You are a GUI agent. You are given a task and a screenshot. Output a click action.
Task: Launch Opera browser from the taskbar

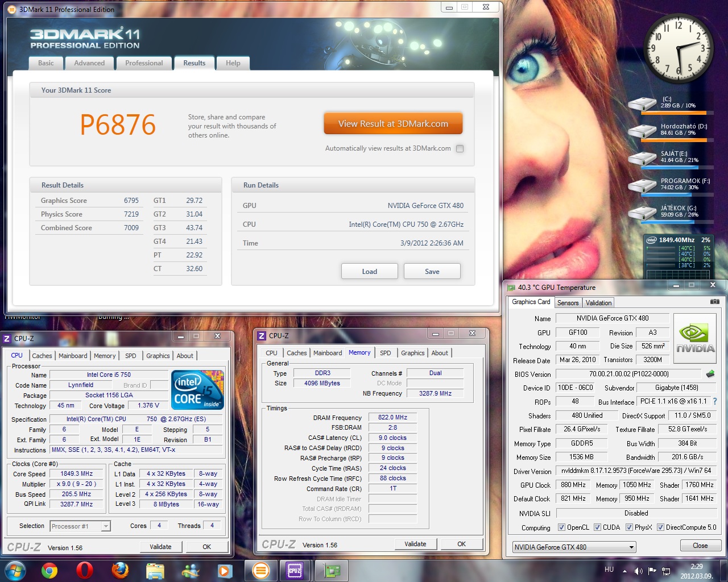click(x=85, y=570)
